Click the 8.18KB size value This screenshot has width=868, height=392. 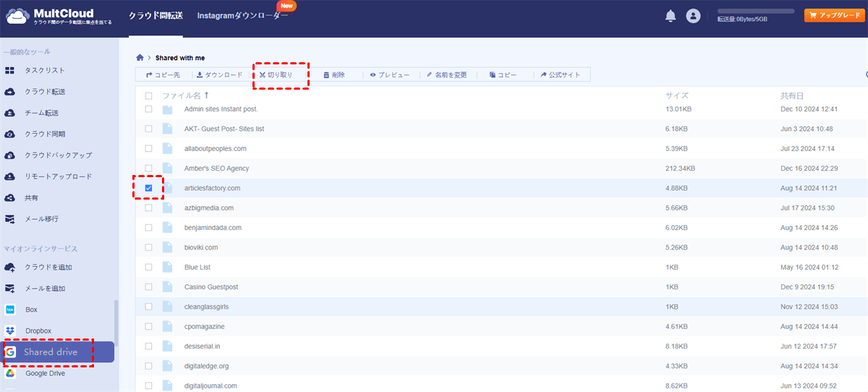(x=677, y=346)
